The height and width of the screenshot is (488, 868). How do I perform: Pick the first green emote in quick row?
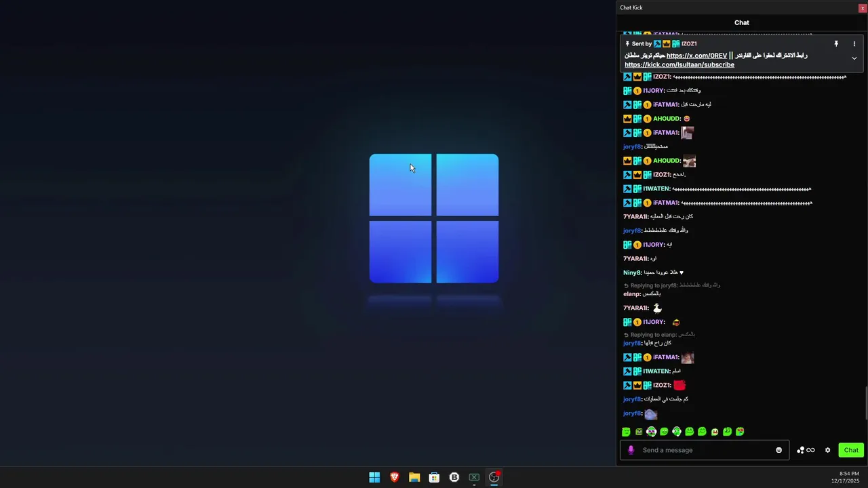(x=626, y=432)
